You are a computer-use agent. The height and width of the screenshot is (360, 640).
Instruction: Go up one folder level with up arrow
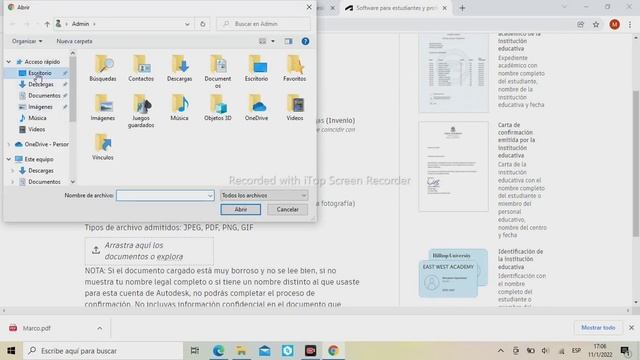click(47, 24)
